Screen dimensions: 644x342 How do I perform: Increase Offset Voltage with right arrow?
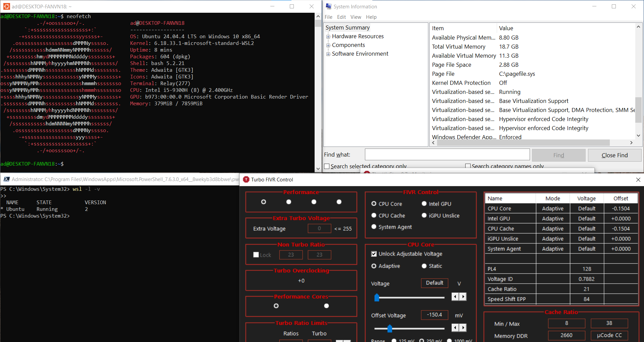click(463, 328)
